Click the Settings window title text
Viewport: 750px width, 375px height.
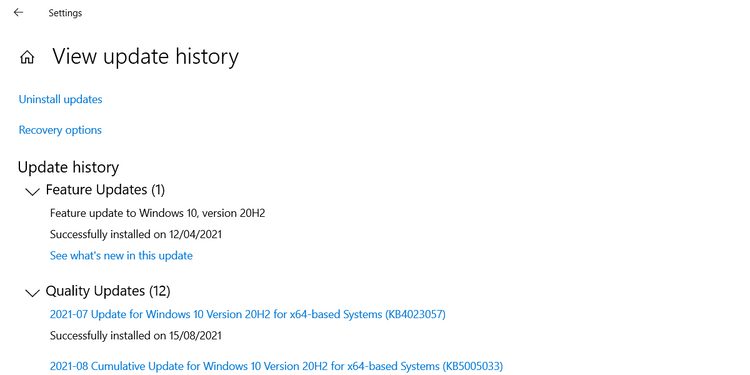coord(65,13)
